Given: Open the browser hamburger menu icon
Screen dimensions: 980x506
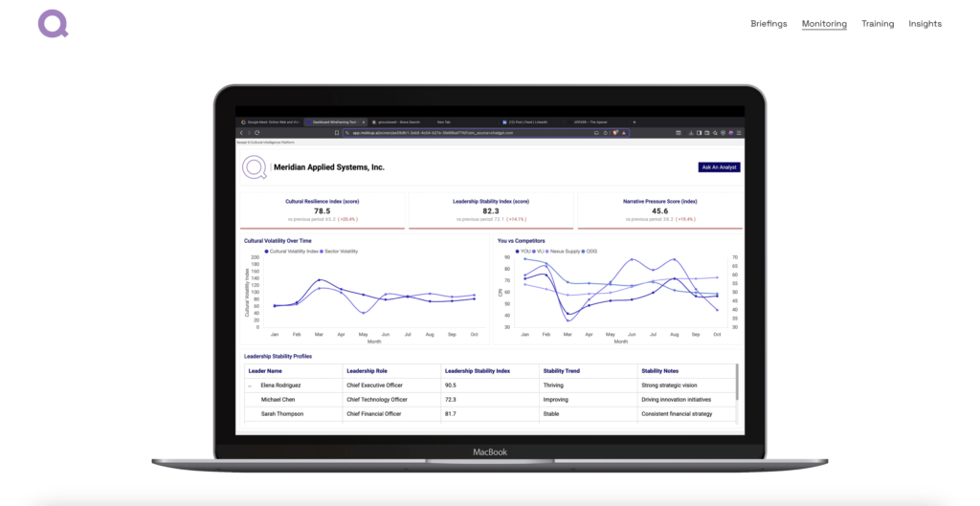Looking at the screenshot, I should [x=741, y=133].
